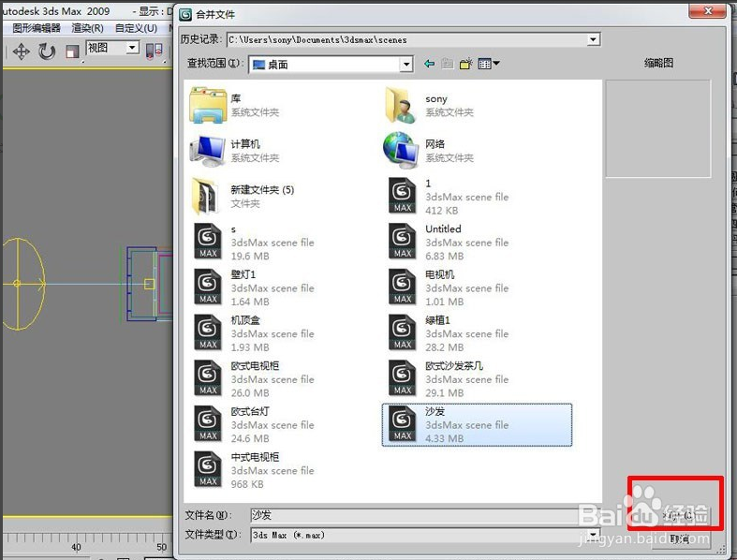This screenshot has width=737, height=560.
Task: Expand the 文件类型 3ds Max (*.max) dropdown
Action: click(x=594, y=535)
